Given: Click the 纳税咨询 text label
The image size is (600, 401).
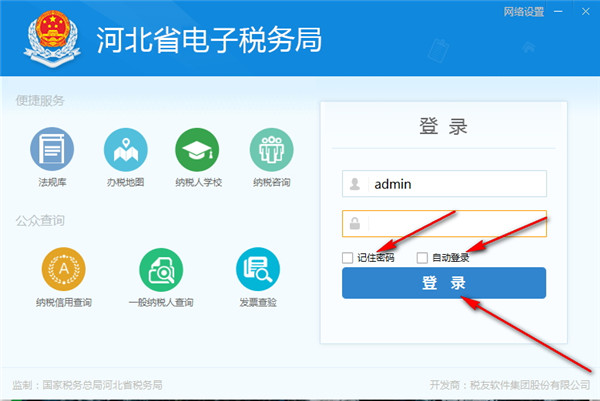Looking at the screenshot, I should 272,182.
